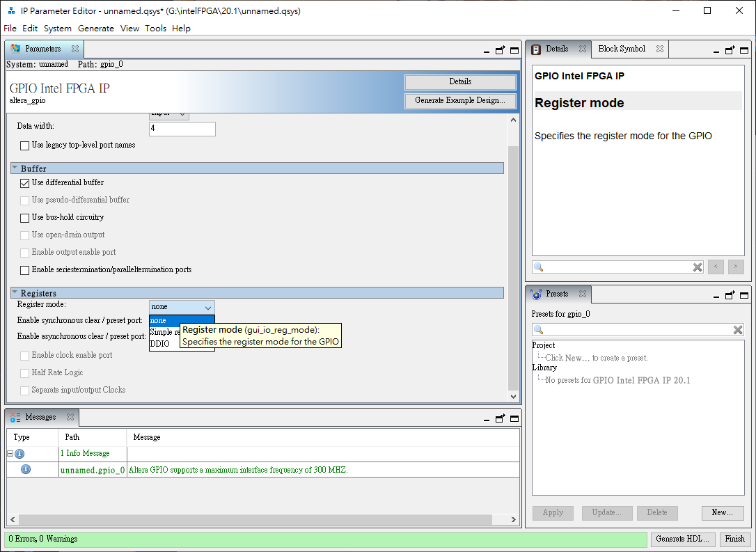Click the Data width input field
This screenshot has width=756, height=552.
(182, 129)
